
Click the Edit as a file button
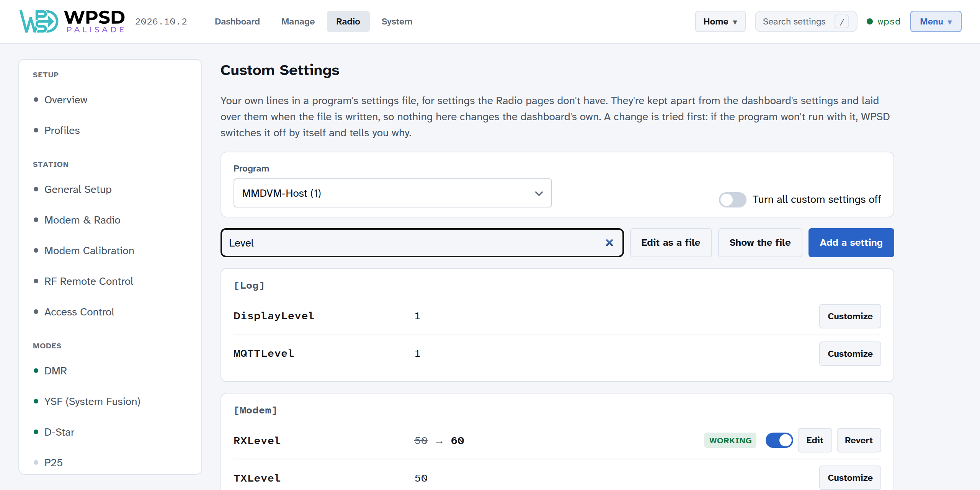[x=671, y=243]
